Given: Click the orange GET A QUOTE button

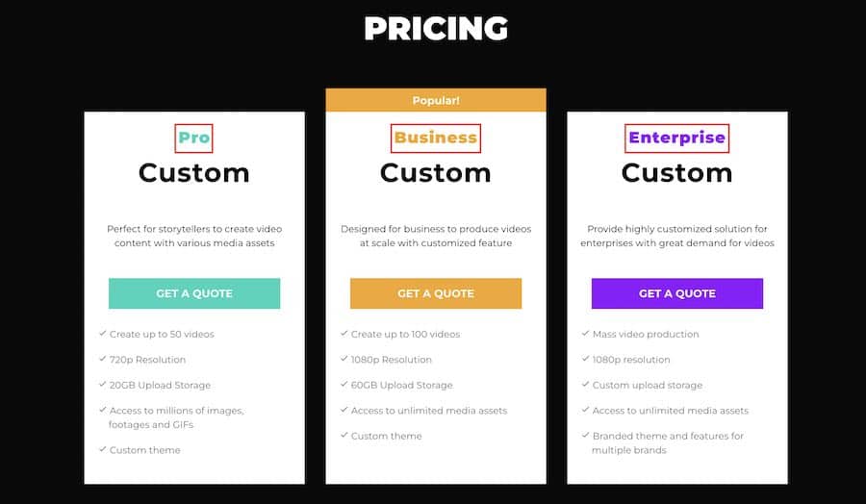Looking at the screenshot, I should pos(436,293).
